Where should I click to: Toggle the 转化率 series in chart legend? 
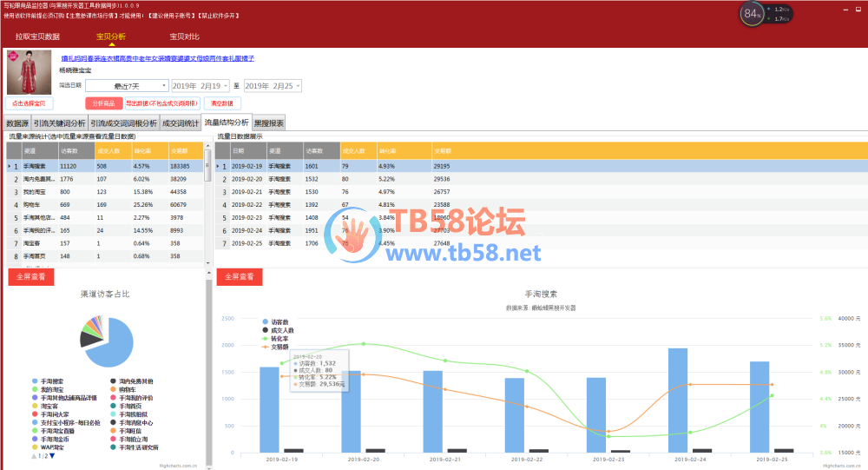[275, 339]
